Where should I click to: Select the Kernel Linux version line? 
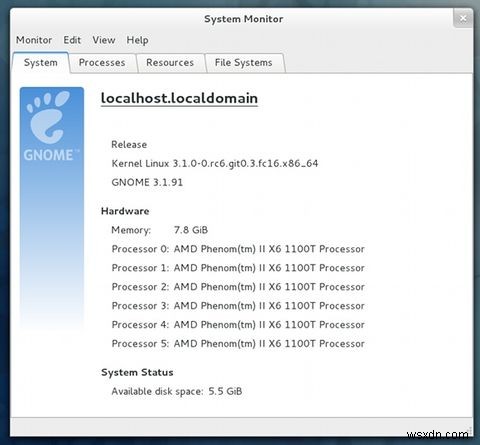pyautogui.click(x=215, y=164)
